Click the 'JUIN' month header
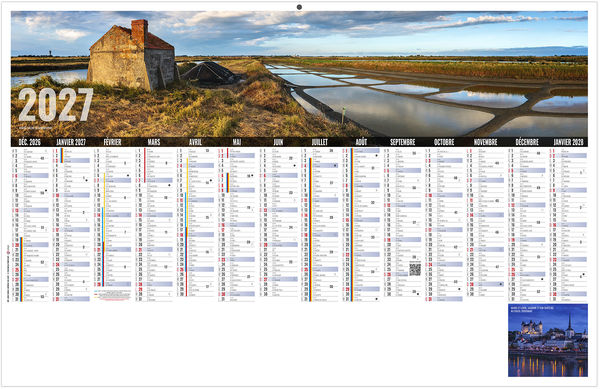 tap(278, 142)
